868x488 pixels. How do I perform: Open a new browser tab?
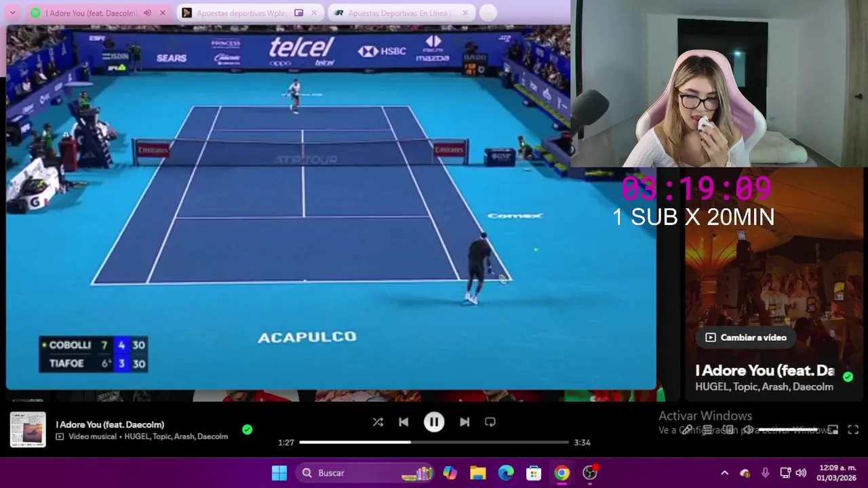(488, 13)
